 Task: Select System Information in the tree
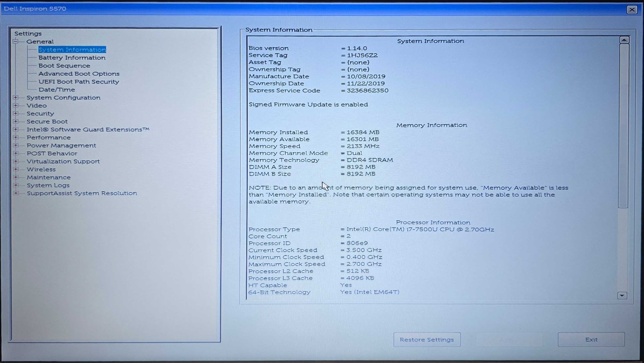click(x=72, y=50)
